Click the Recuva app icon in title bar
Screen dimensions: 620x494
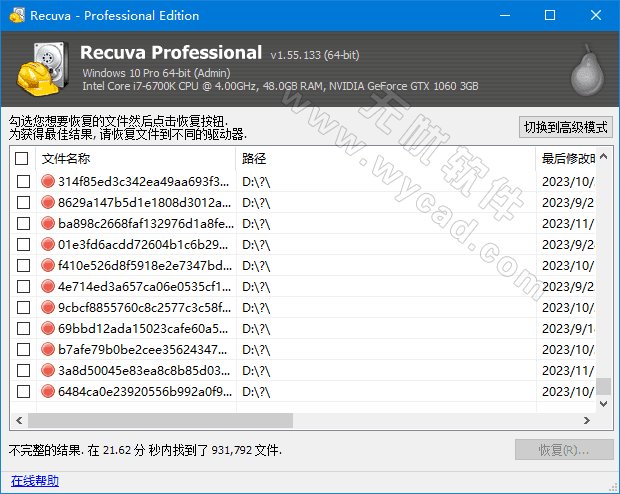(x=17, y=15)
